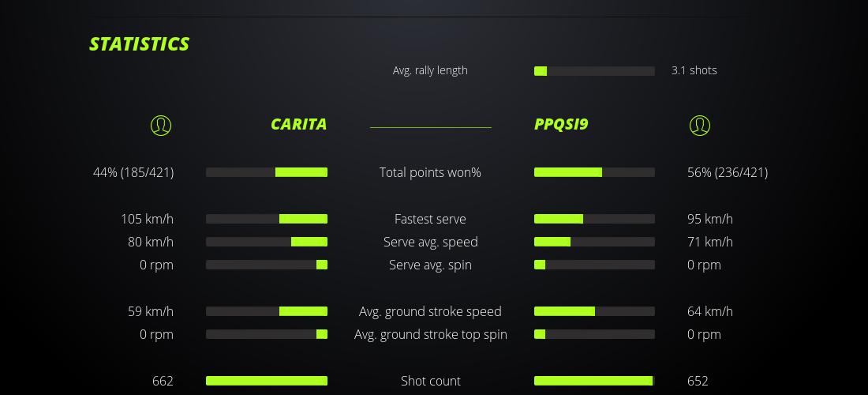The image size is (868, 395).
Task: Click CARITA's avg. ground stroke speed bar
Action: click(267, 311)
